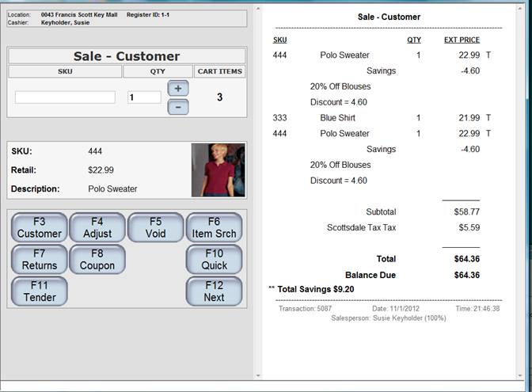The width and height of the screenshot is (532, 392).
Task: Click the F10 Quick button
Action: coord(214,259)
